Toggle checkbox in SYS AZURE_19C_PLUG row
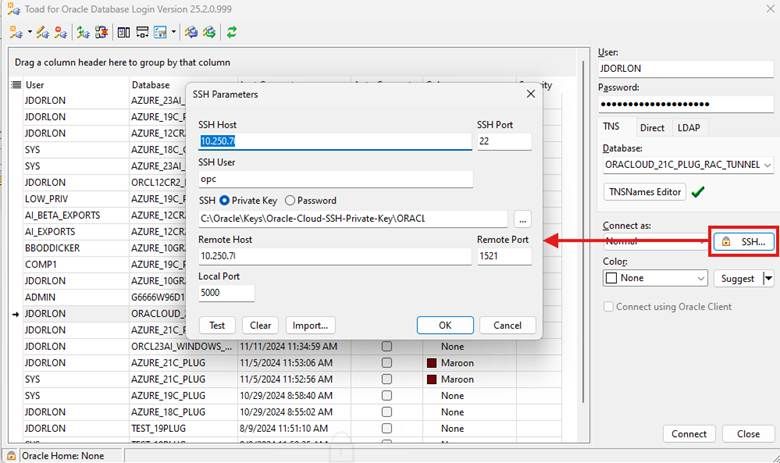780x463 pixels. tap(387, 395)
